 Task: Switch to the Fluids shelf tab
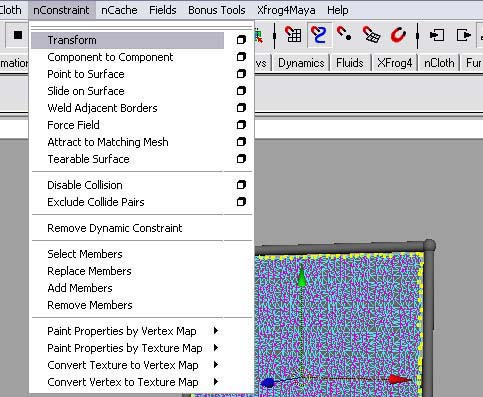pos(350,63)
